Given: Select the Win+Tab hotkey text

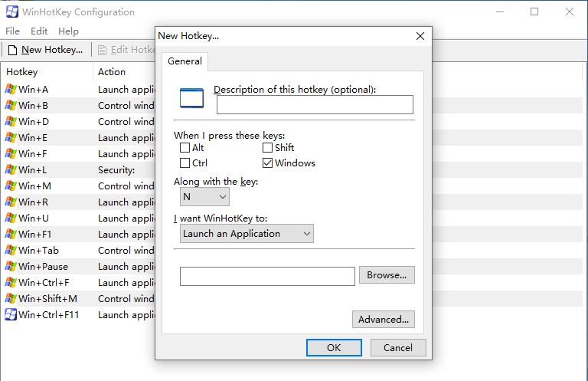Looking at the screenshot, I should pos(38,251).
